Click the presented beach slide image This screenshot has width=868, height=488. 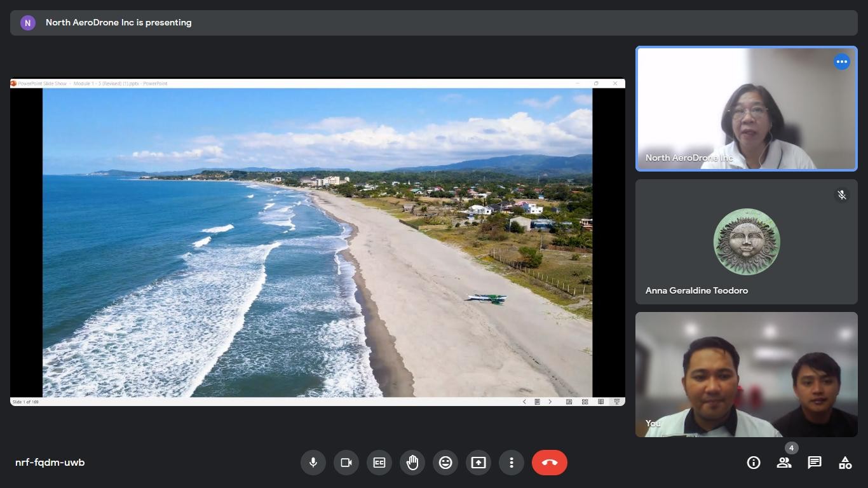click(x=317, y=243)
